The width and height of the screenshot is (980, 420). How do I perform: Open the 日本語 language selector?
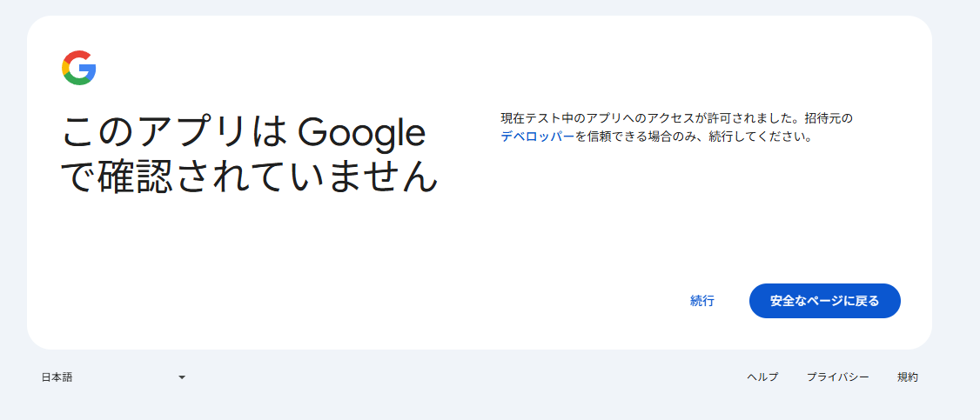tap(113, 377)
